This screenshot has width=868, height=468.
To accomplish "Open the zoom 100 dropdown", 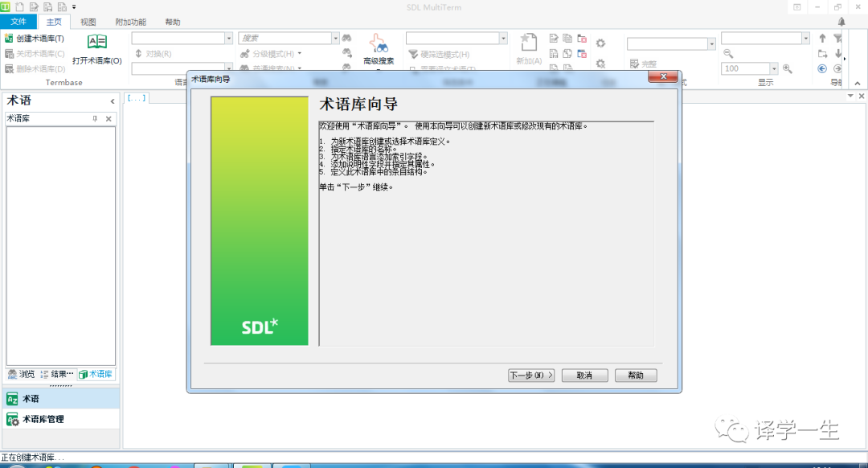I will tap(774, 68).
